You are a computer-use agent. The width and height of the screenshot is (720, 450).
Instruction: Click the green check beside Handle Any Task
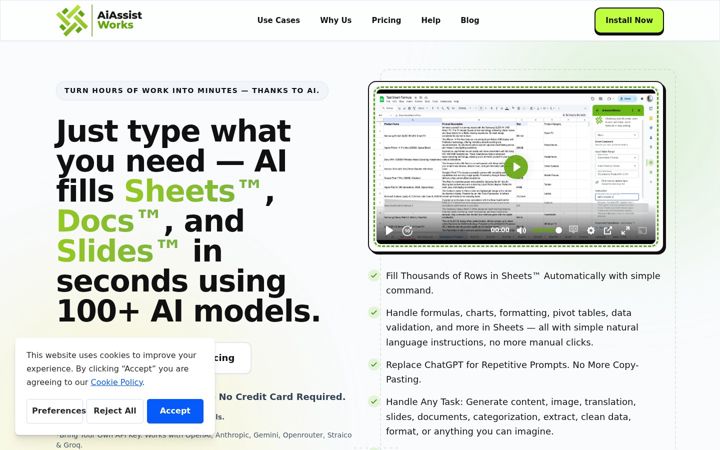tap(374, 401)
